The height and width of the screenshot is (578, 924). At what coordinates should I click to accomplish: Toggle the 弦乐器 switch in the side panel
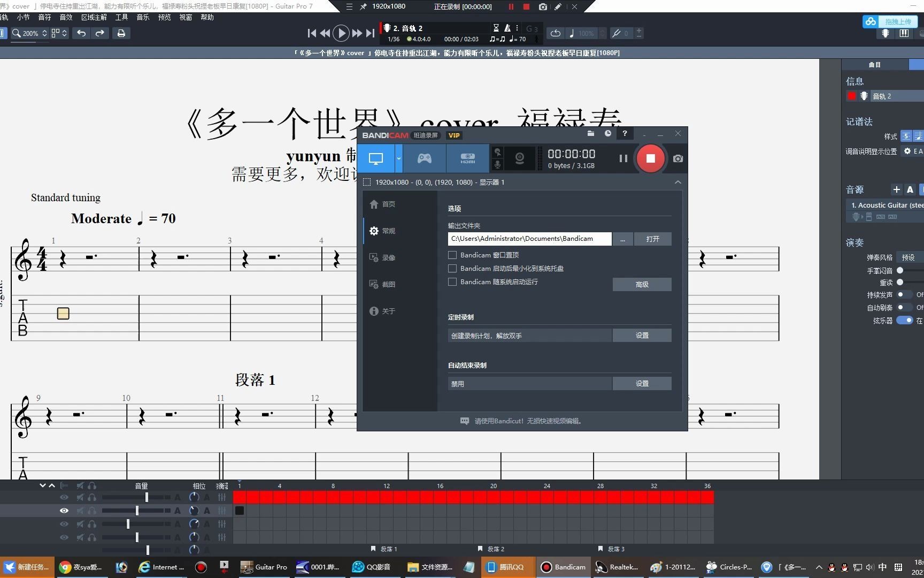tap(905, 321)
